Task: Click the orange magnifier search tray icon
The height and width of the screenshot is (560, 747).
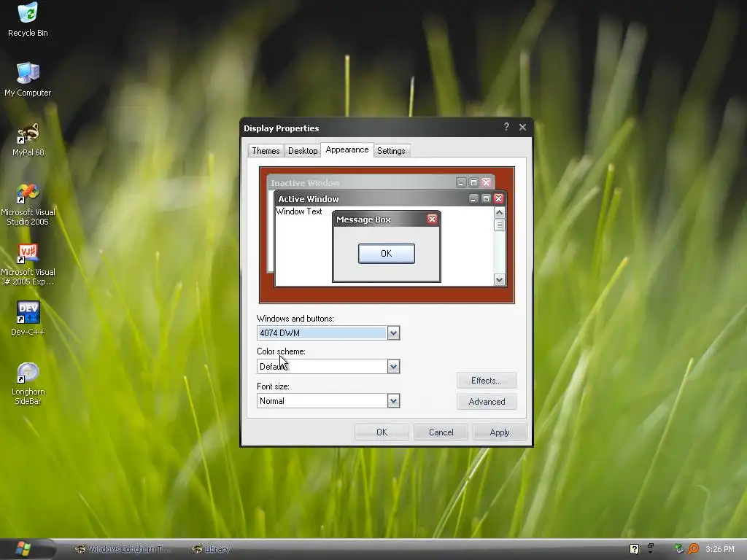Action: click(693, 548)
